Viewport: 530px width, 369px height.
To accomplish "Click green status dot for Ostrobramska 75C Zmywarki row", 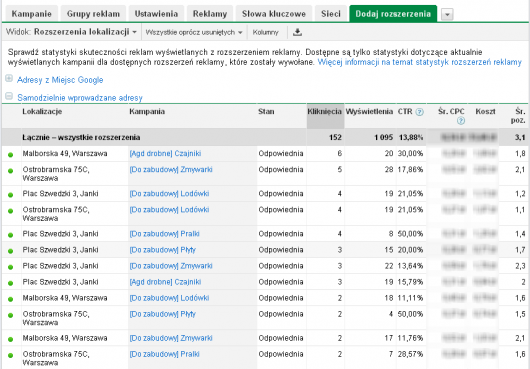I will pyautogui.click(x=10, y=171).
